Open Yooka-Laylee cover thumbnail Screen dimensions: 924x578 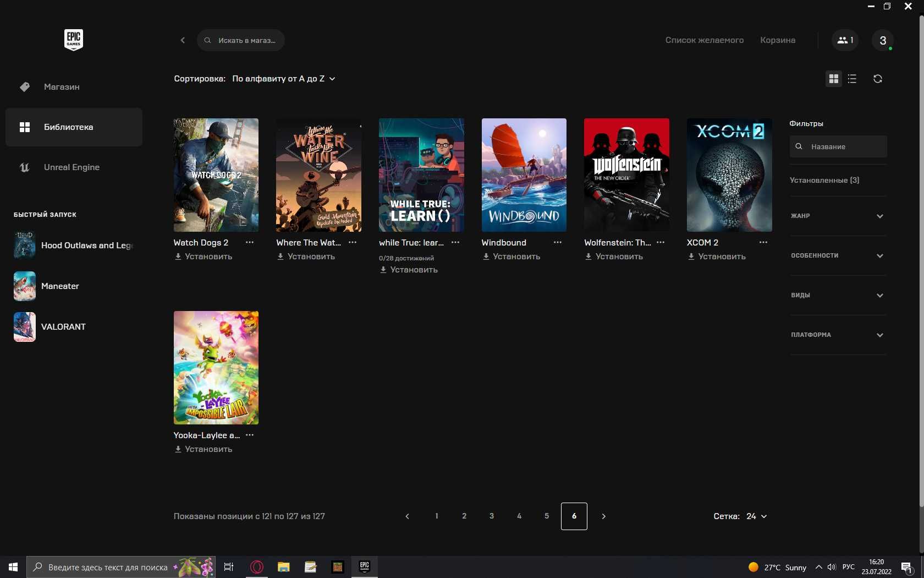tap(216, 368)
